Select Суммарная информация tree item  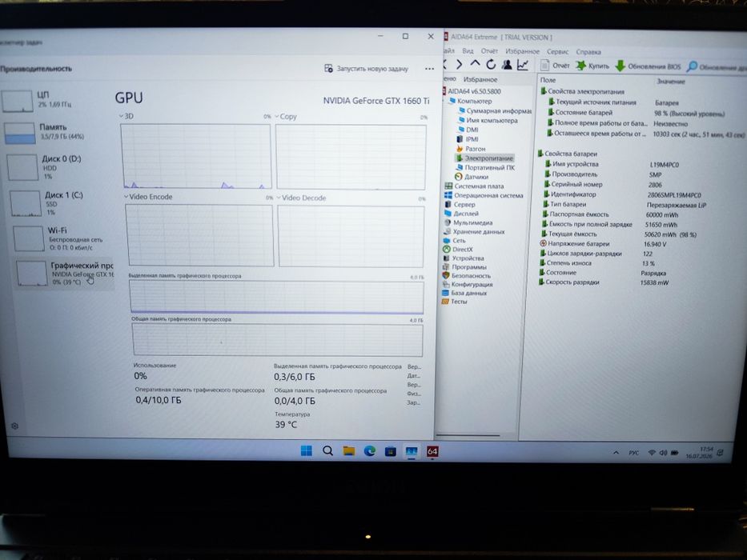click(495, 110)
